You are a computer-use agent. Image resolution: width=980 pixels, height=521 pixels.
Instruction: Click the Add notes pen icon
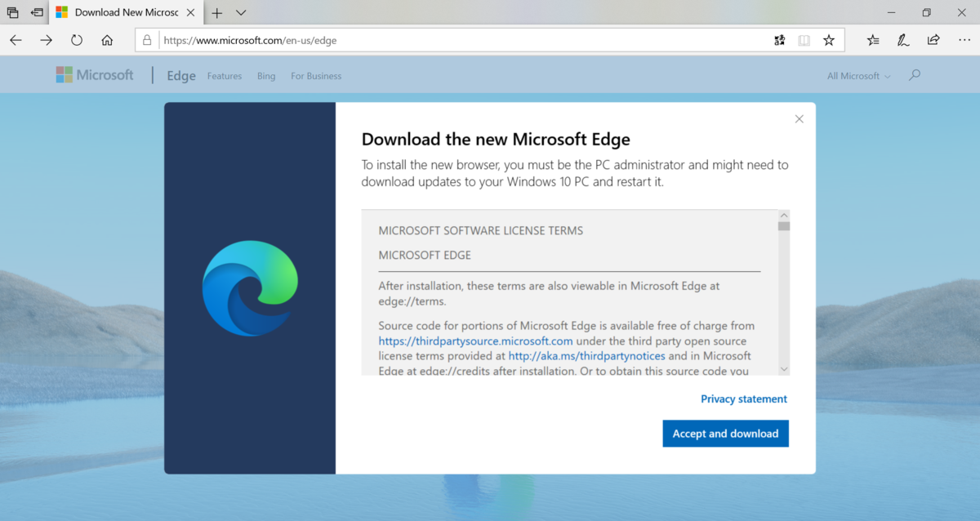point(903,40)
